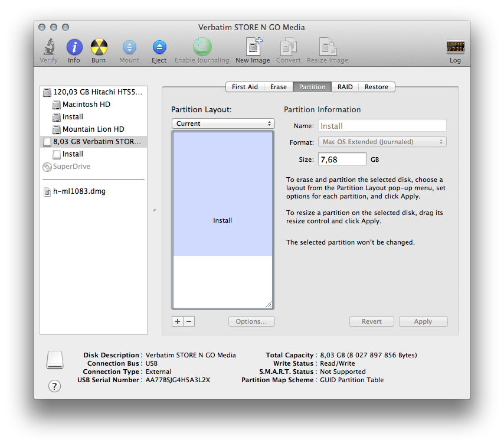
Task: Remove partition with minus button
Action: (x=189, y=321)
